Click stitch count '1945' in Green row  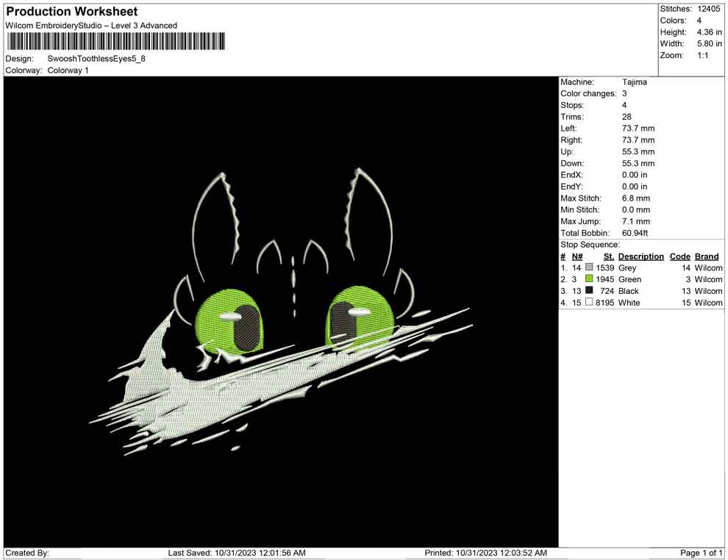[x=605, y=279]
